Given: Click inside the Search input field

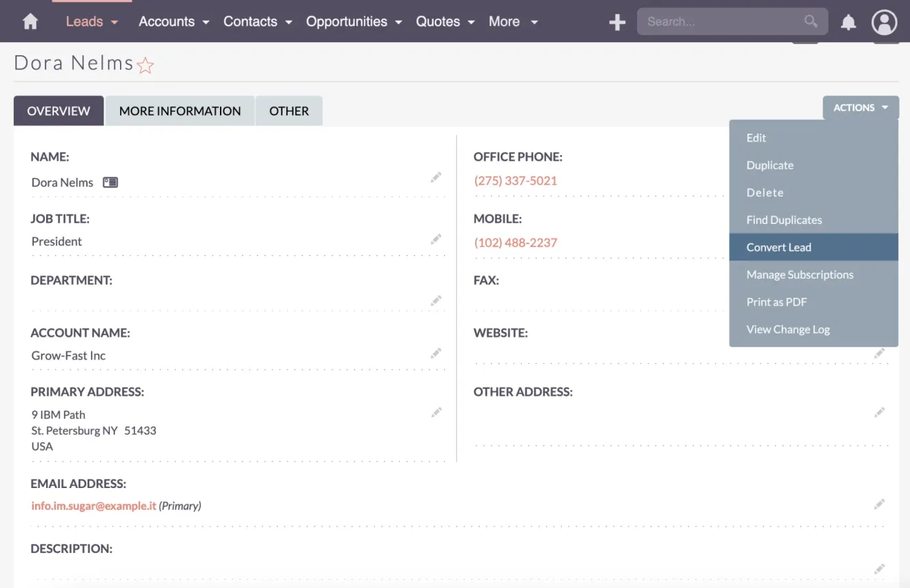Looking at the screenshot, I should point(717,21).
